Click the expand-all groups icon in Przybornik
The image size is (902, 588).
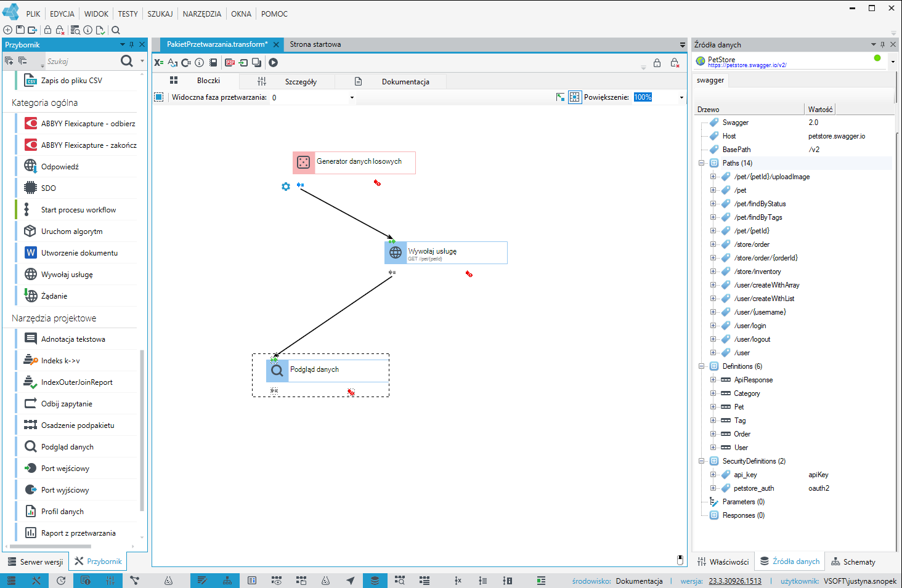(9, 60)
